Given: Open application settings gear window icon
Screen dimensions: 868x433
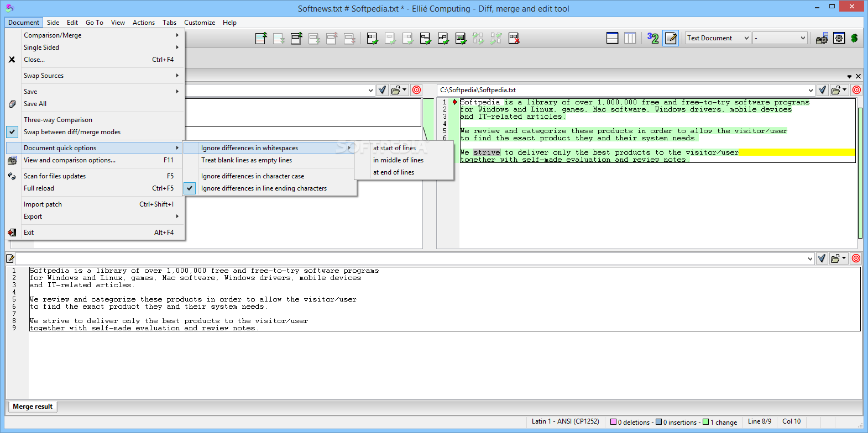Looking at the screenshot, I should (x=839, y=38).
